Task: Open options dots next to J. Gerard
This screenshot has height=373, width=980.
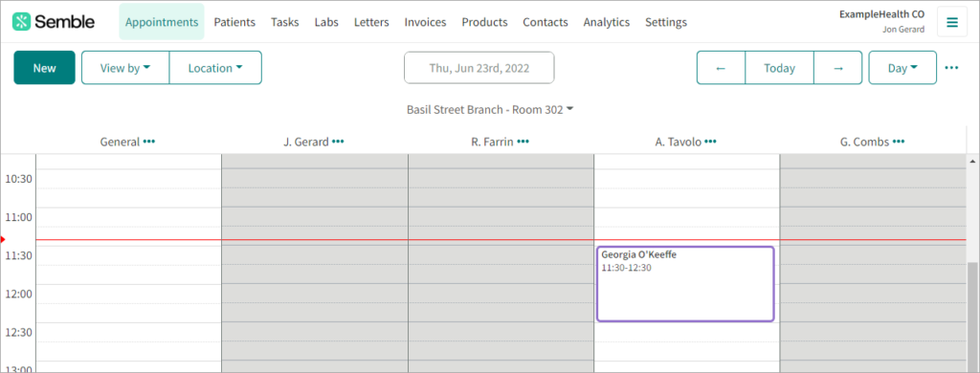Action: [338, 142]
